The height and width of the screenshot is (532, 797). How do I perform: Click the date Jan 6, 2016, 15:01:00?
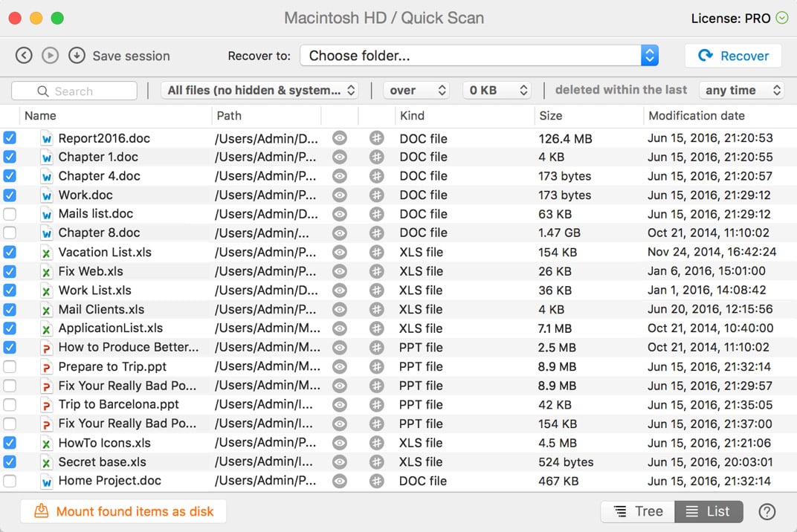click(x=706, y=271)
